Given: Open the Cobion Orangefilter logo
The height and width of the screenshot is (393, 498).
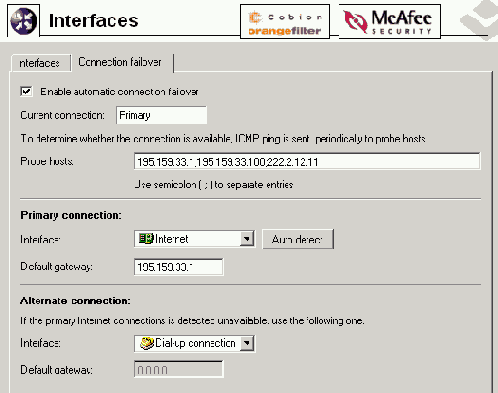Looking at the screenshot, I should pos(285,22).
